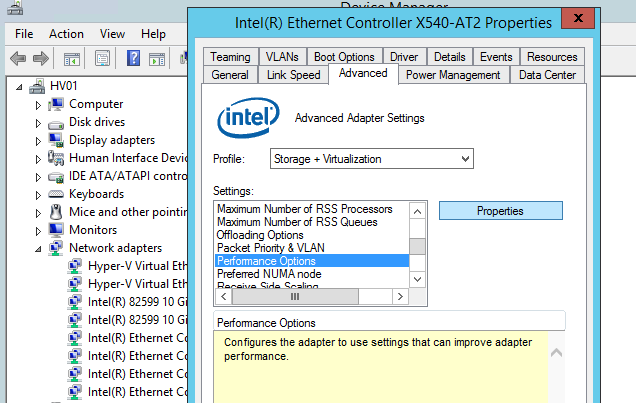This screenshot has height=403, width=636.
Task: Click Settings list scroll up arrow
Action: (417, 211)
